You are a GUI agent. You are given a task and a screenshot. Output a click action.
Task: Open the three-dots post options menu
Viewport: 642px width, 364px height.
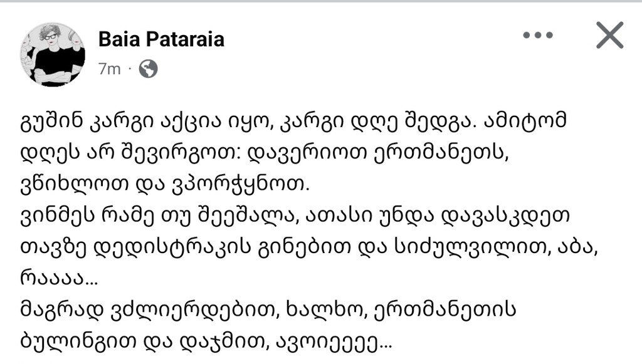537,35
